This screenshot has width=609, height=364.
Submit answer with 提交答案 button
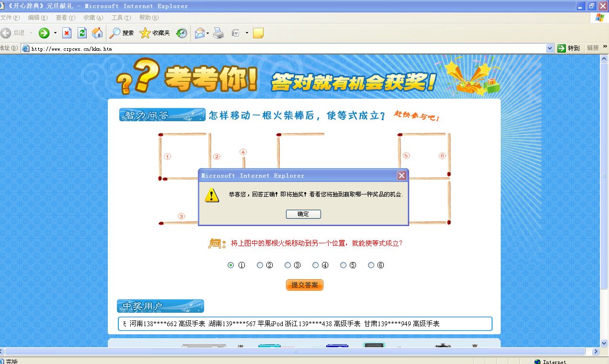[304, 284]
